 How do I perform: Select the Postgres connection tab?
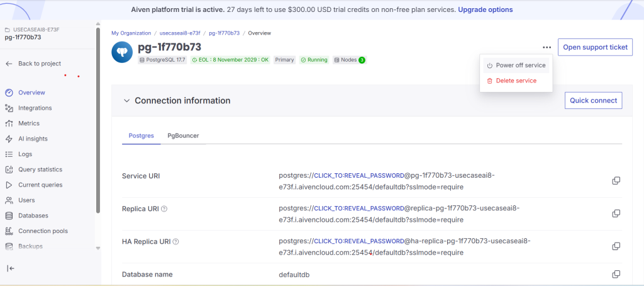141,135
